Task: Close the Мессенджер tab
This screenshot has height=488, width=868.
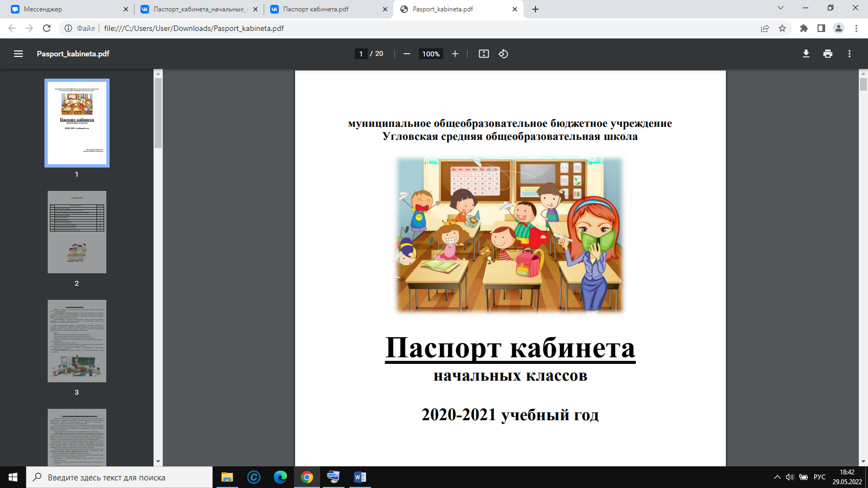Action: click(126, 9)
